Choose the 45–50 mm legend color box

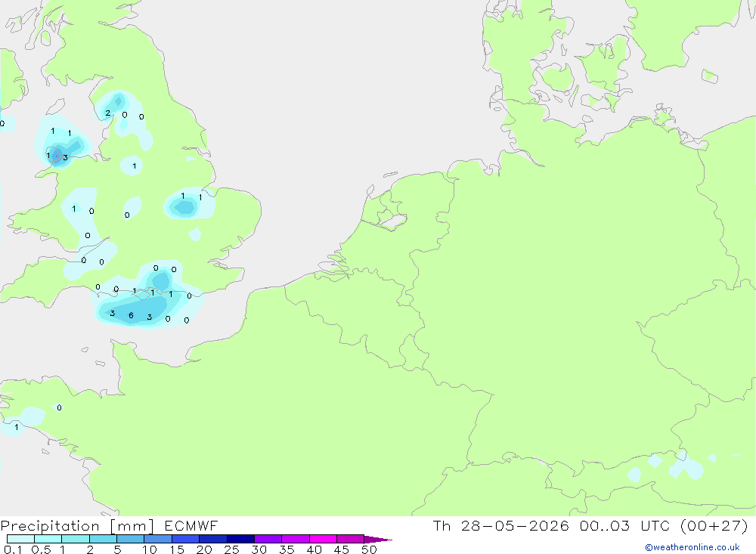click(x=351, y=539)
